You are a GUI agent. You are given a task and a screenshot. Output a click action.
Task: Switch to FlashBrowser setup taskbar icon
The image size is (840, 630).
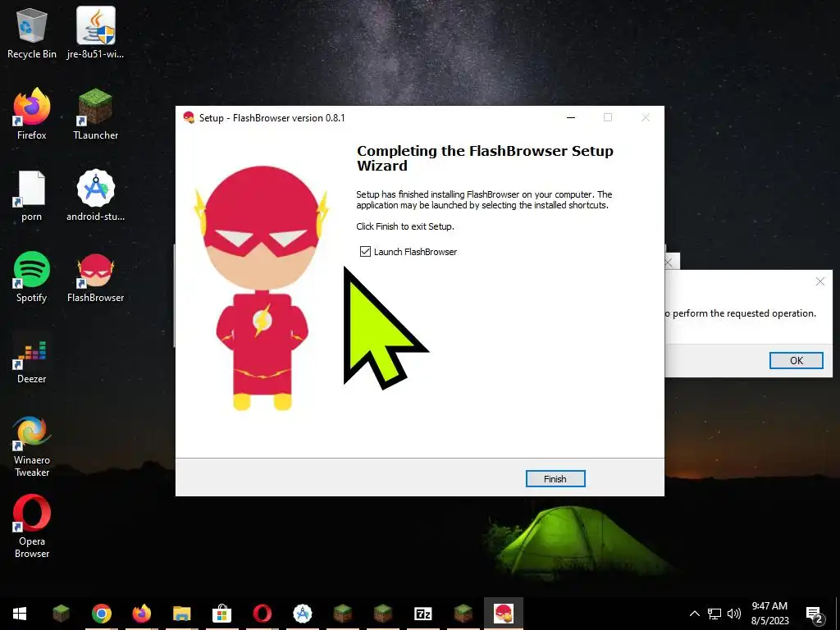coord(504,614)
